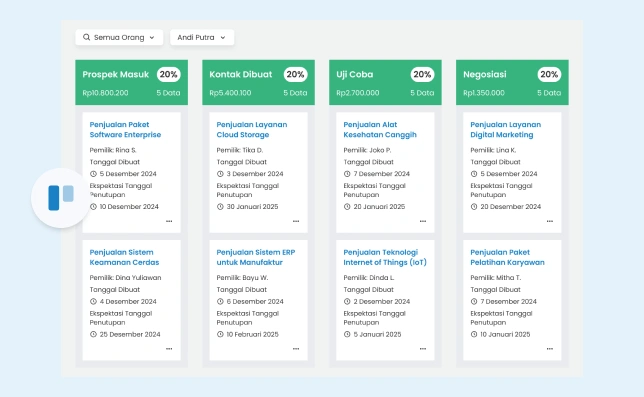Open Penjualan Sistem Keamanan Cerdas deal
This screenshot has height=397, width=644.
pyautogui.click(x=124, y=257)
